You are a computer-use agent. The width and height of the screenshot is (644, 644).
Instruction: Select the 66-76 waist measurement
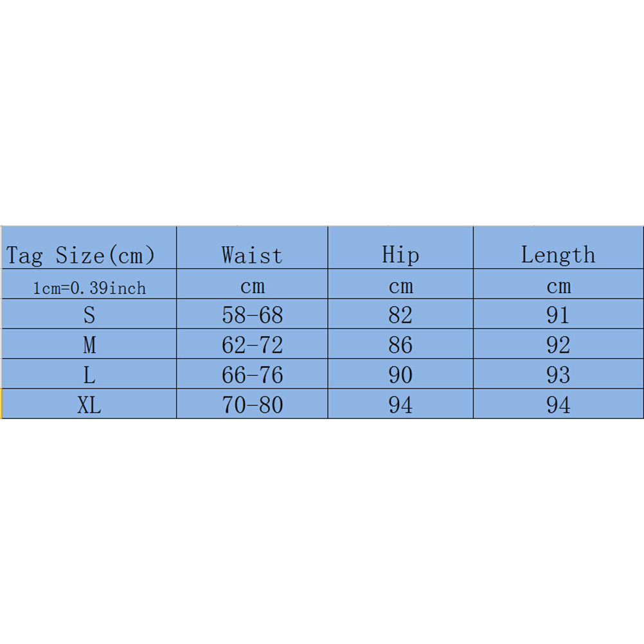pyautogui.click(x=252, y=375)
